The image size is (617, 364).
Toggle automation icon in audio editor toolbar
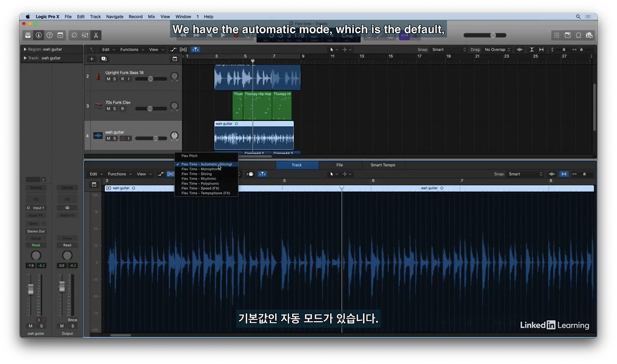click(x=161, y=174)
